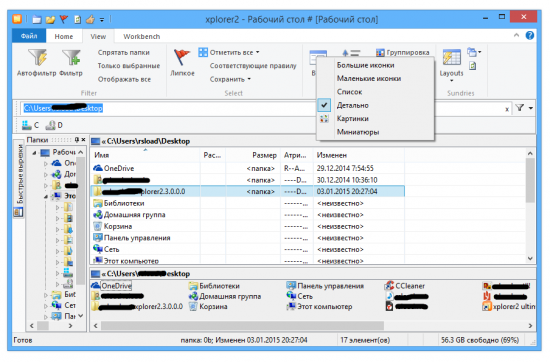The width and height of the screenshot is (550, 362).
Task: Select drive C in drive bar
Action: pyautogui.click(x=30, y=125)
